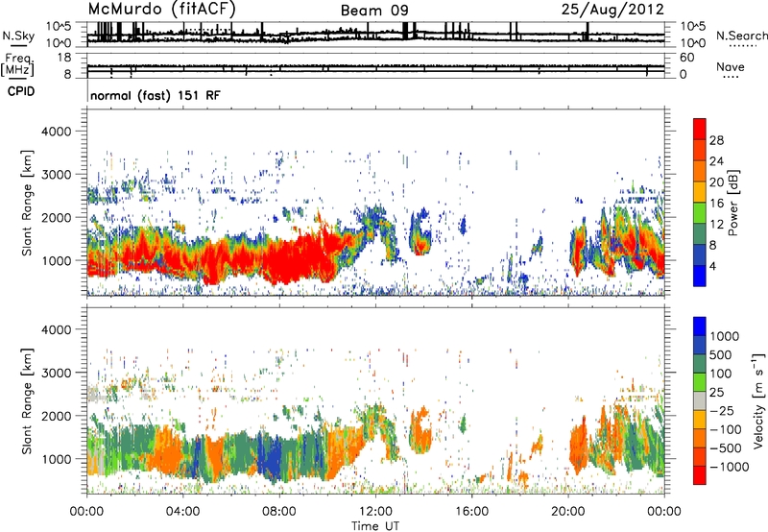Click the Time UT axis label
Viewport: 768px width, 532px height.
coord(375,526)
